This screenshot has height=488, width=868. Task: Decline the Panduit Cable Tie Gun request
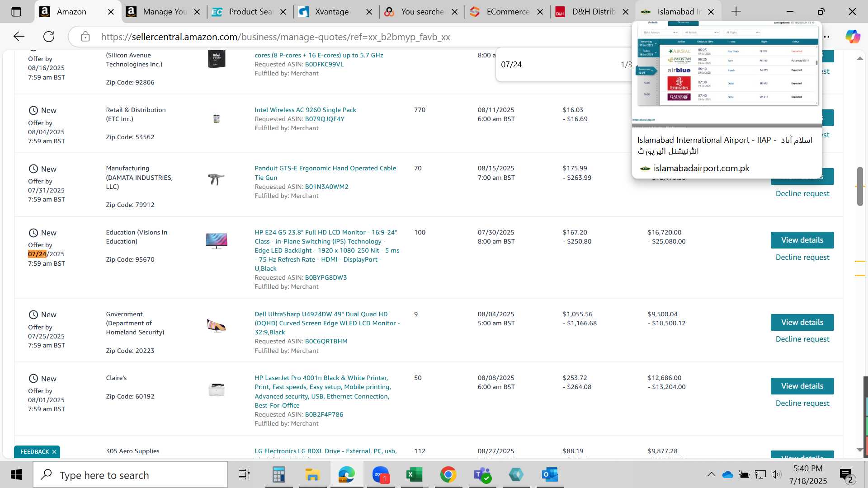(x=802, y=193)
